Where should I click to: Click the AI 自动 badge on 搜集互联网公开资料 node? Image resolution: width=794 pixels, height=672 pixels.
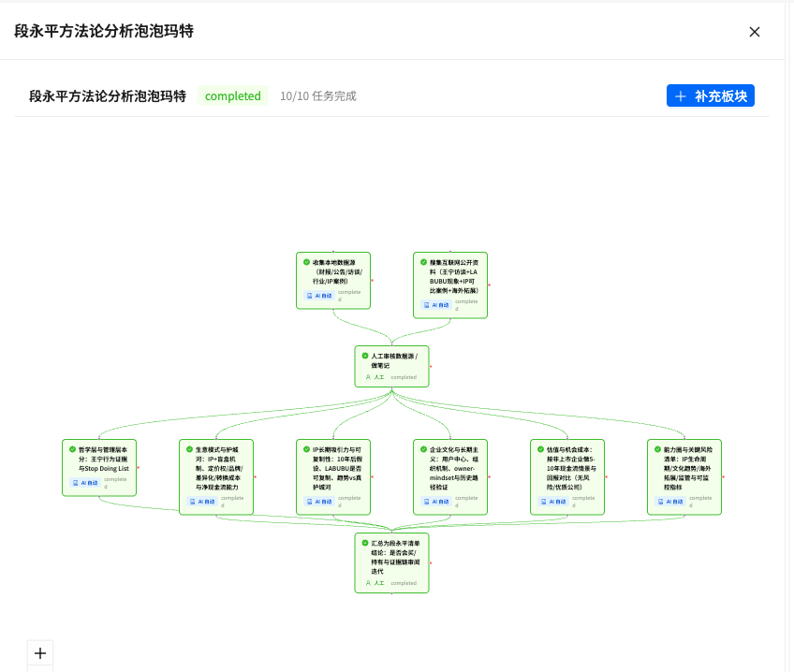point(436,305)
